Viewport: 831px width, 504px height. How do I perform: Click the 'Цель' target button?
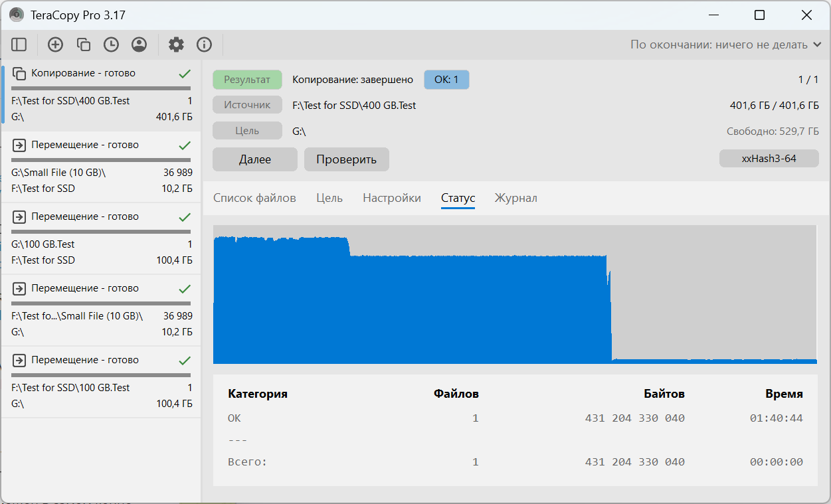point(247,131)
